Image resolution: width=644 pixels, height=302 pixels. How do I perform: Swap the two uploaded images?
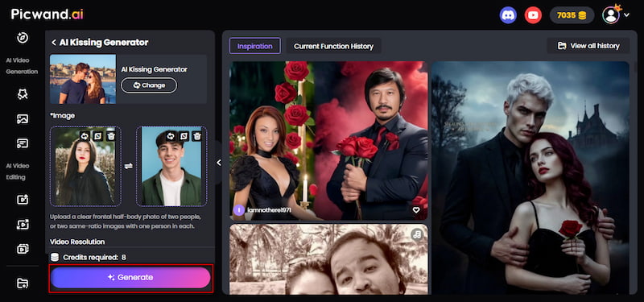[129, 166]
